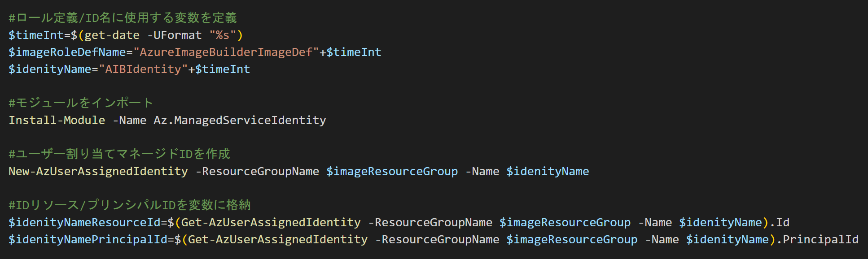Click $imageResourceGroup on the New-AzUserAssignedIdentity line
Image resolution: width=868 pixels, height=259 pixels.
pyautogui.click(x=392, y=171)
